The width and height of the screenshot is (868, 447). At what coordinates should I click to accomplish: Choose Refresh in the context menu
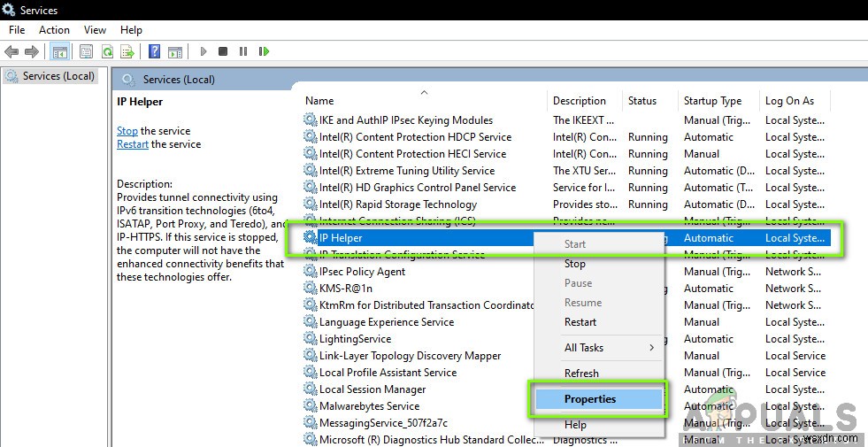[x=581, y=374]
